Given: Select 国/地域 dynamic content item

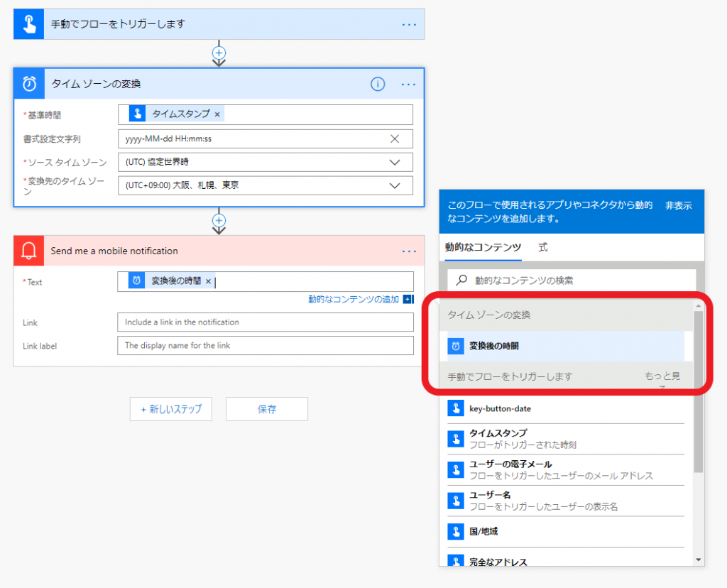Looking at the screenshot, I should click(566, 531).
